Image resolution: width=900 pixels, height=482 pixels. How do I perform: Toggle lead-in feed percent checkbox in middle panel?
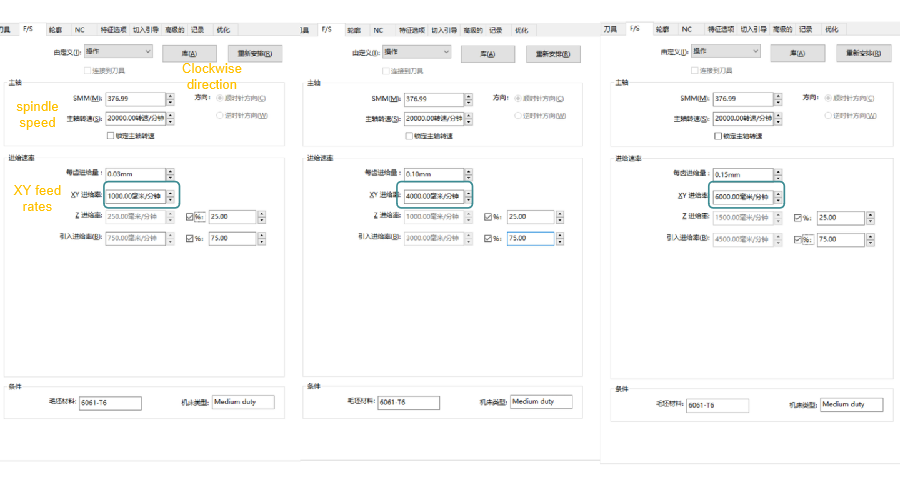488,239
